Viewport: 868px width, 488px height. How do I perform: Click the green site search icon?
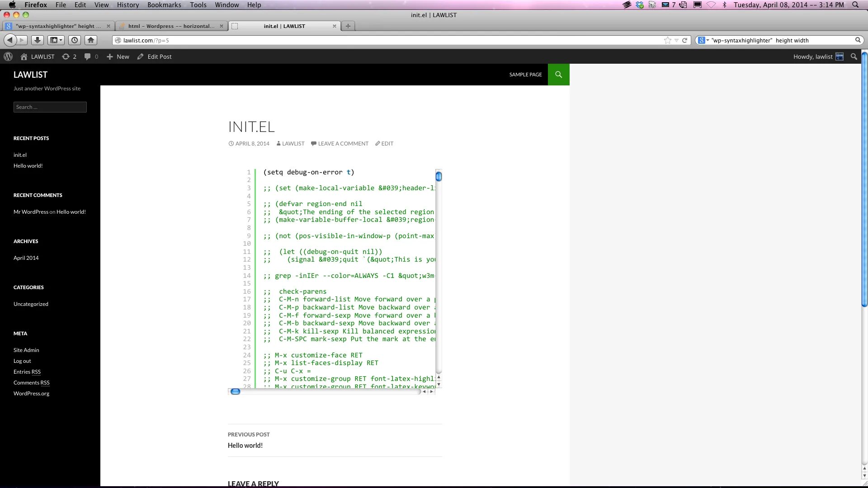click(x=558, y=75)
